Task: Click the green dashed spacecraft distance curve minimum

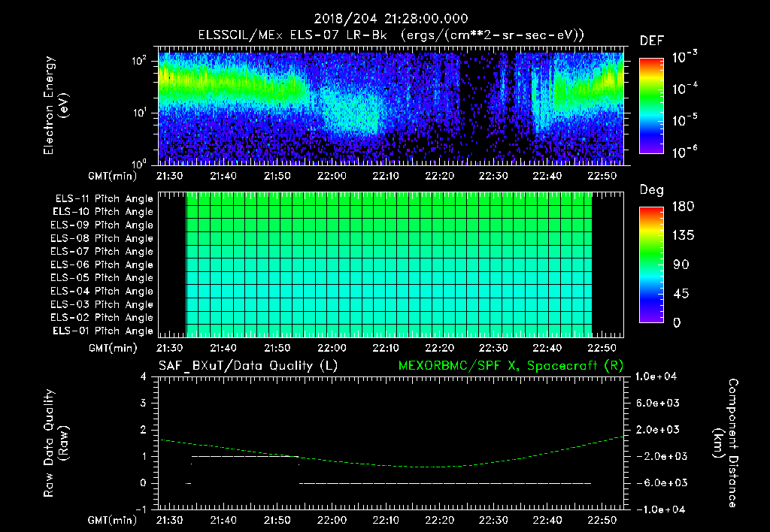Action: 427,467
